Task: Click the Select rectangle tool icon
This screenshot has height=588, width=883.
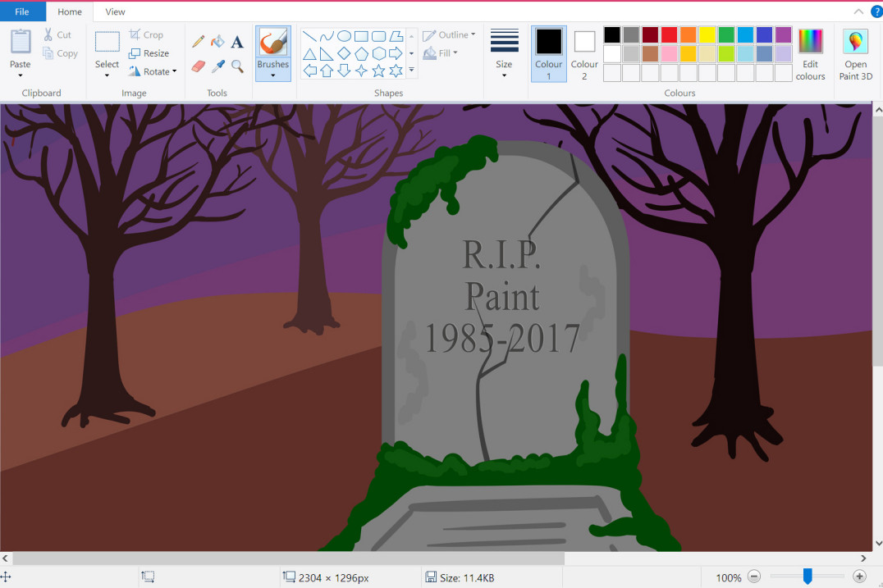Action: click(x=107, y=42)
